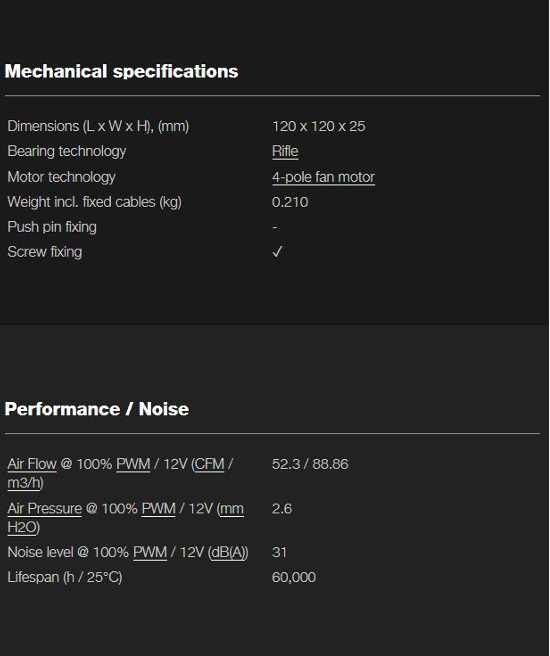Select the 120 x 120 x 25 dimensions value
This screenshot has height=656, width=550.
click(x=318, y=126)
